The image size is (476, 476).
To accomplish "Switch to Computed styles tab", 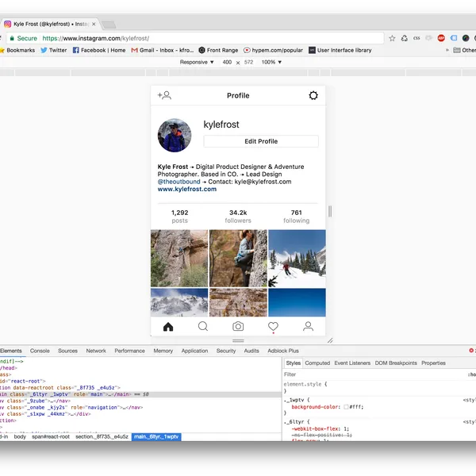I will pyautogui.click(x=317, y=363).
